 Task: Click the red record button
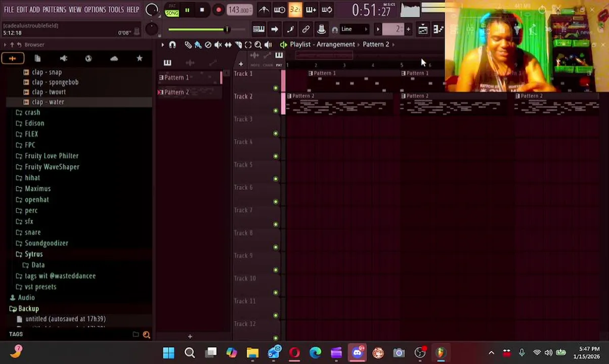pyautogui.click(x=219, y=10)
